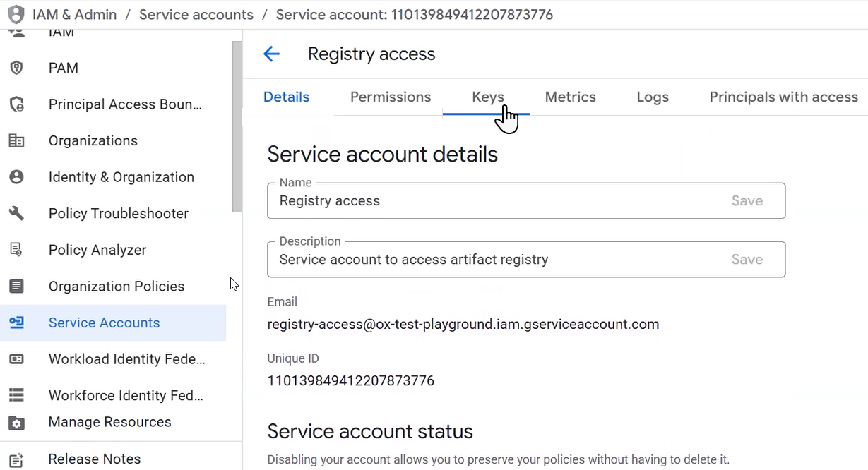Image resolution: width=868 pixels, height=470 pixels.
Task: Click the Identity & Organization person icon
Action: point(16,177)
